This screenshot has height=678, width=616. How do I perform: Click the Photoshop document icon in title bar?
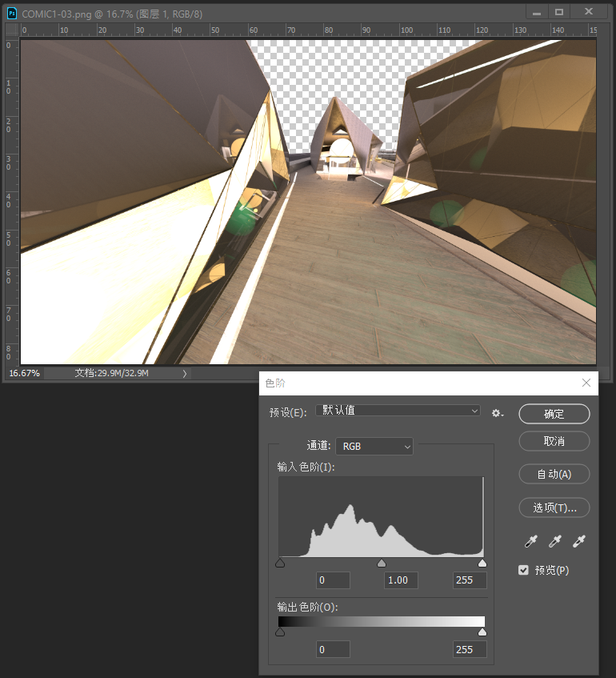pyautogui.click(x=12, y=13)
